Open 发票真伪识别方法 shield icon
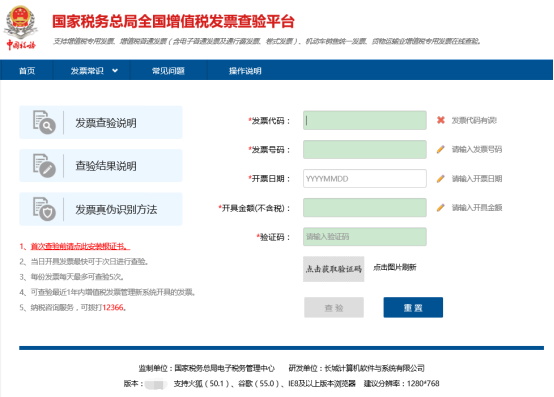The height and width of the screenshot is (397, 554). point(44,209)
